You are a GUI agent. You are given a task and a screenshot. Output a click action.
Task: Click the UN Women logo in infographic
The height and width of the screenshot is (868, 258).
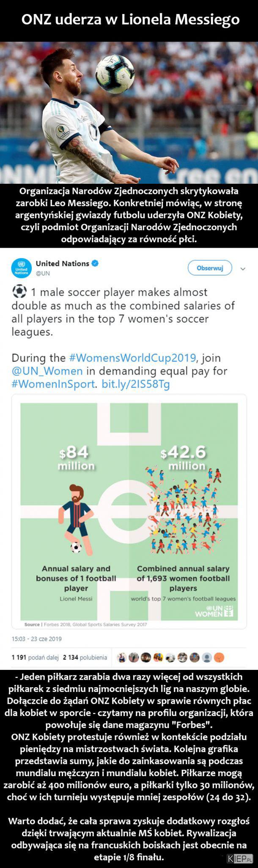tap(215, 610)
